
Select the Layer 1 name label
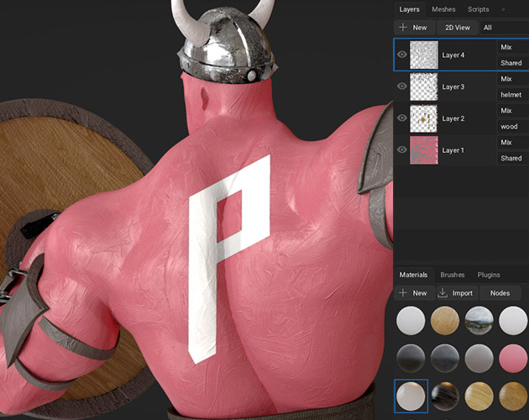click(453, 150)
